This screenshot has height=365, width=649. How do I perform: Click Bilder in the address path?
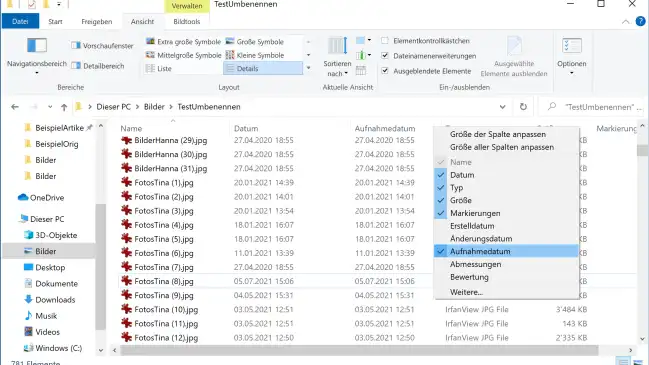pos(154,107)
